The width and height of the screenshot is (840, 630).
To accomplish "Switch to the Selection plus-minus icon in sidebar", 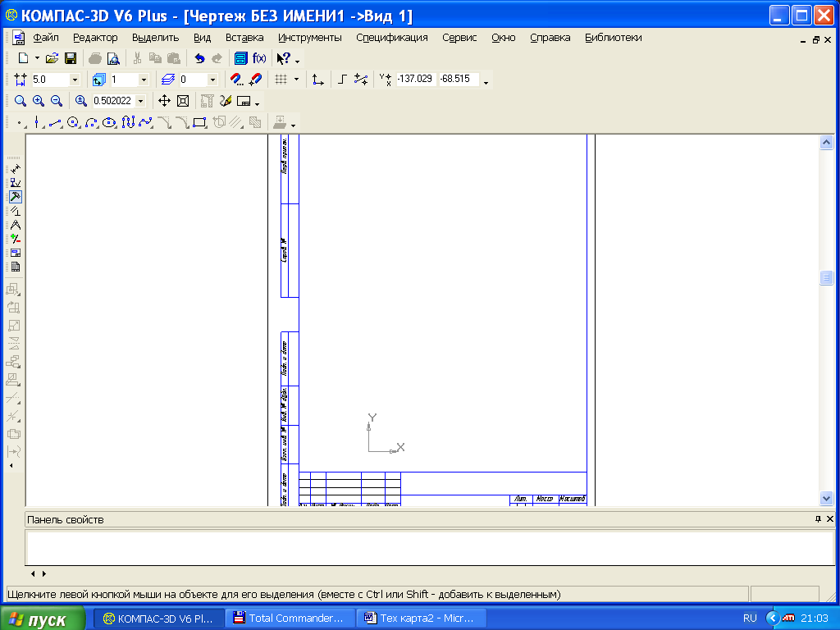I will (16, 239).
